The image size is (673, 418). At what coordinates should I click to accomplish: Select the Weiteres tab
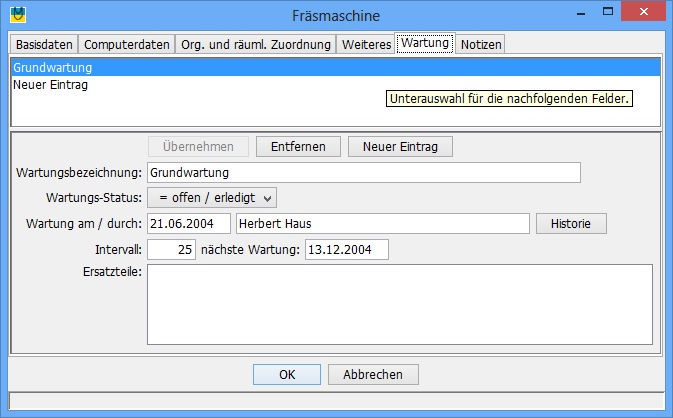coord(366,44)
